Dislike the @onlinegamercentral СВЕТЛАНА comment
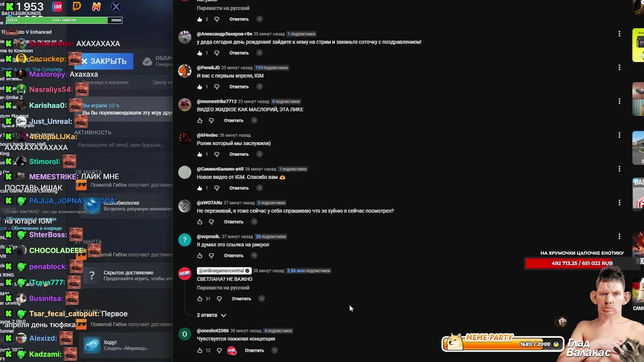This screenshot has width=644, height=362. pyautogui.click(x=219, y=299)
